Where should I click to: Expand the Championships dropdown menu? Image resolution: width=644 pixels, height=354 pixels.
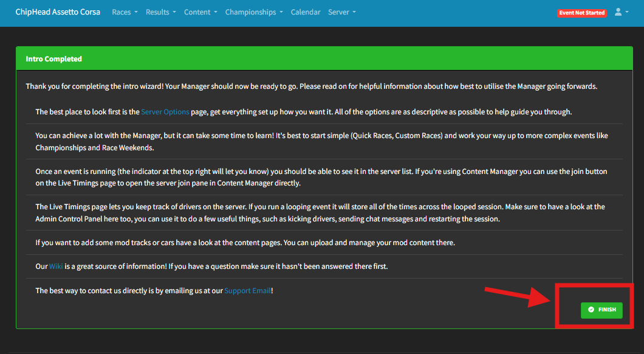pyautogui.click(x=254, y=12)
